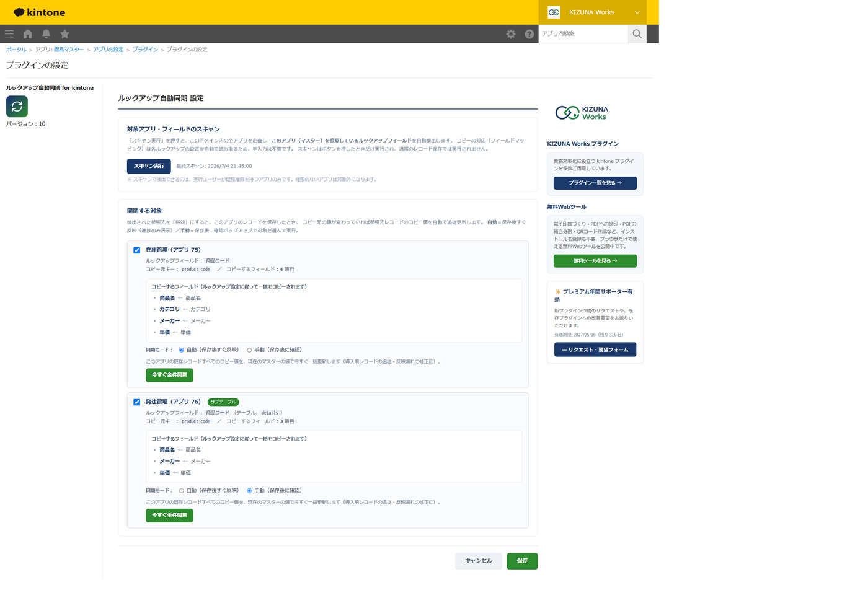Click the lookup sync plugin icon
The image size is (868, 590).
pos(17,107)
